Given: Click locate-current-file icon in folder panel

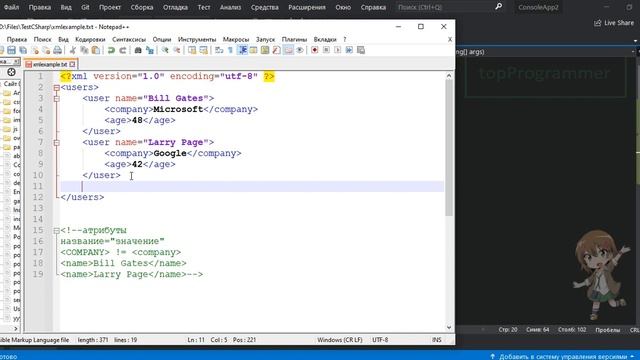Looking at the screenshot, I should [x=11, y=72].
